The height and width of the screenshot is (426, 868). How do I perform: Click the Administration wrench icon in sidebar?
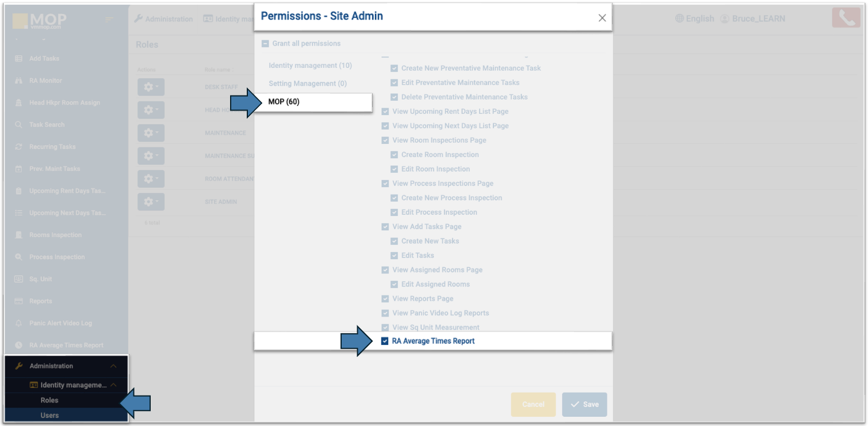pyautogui.click(x=18, y=366)
